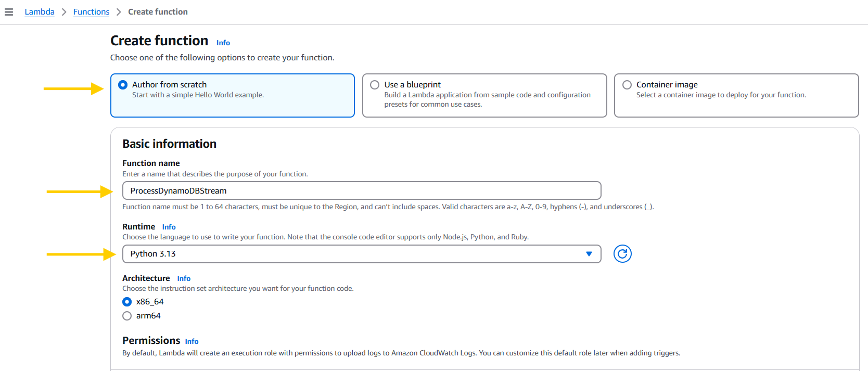Screen dimensions: 868x371
Task: Click the refresh runtime list icon
Action: coord(622,254)
